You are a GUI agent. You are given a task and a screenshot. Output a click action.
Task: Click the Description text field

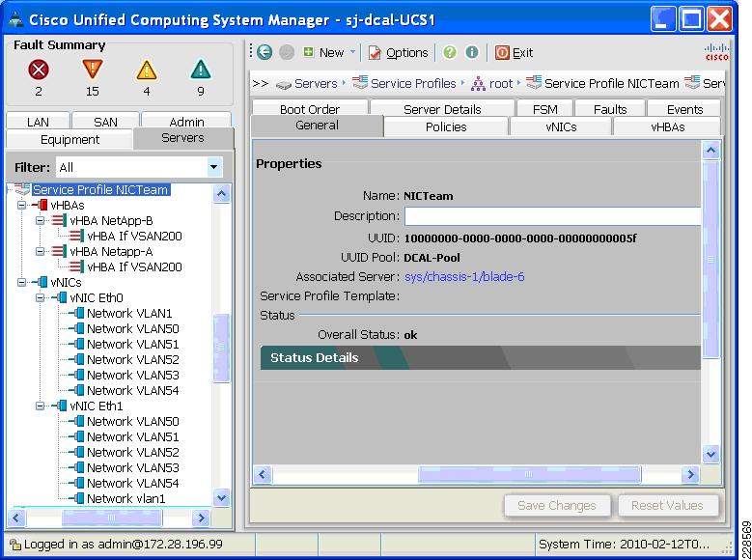pos(552,216)
